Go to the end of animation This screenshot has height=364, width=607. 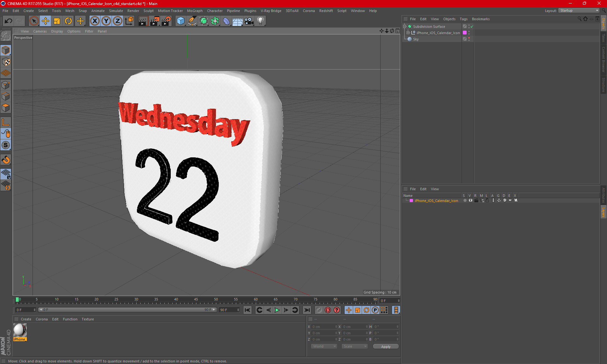click(x=307, y=310)
